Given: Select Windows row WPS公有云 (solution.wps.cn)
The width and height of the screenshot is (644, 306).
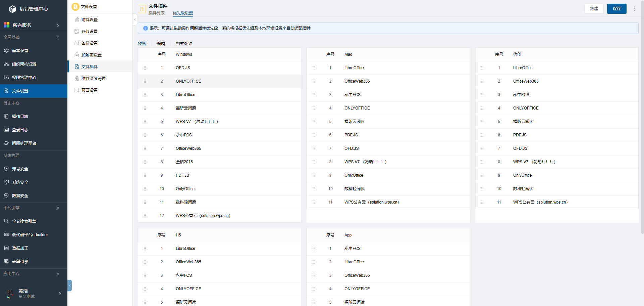Looking at the screenshot, I should 219,216.
